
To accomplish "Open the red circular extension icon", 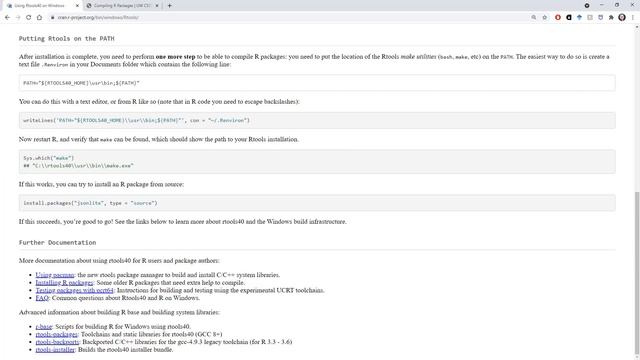I will 558,18.
